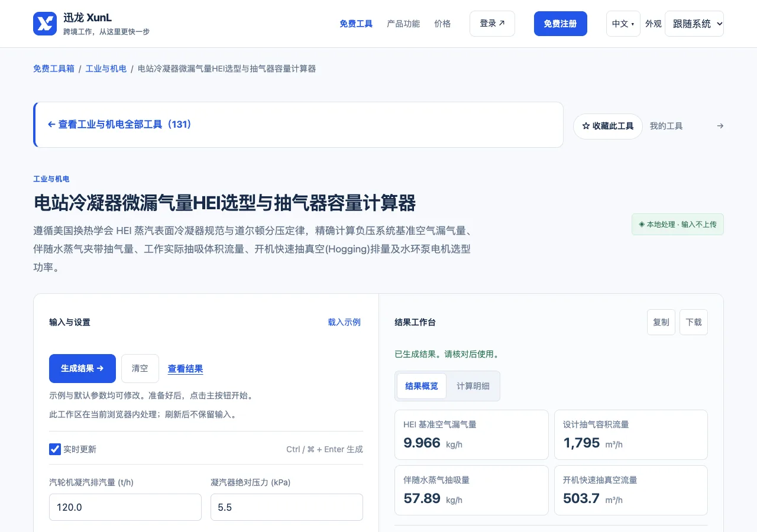Click the 9.966 kg/h result value

pyautogui.click(x=433, y=443)
